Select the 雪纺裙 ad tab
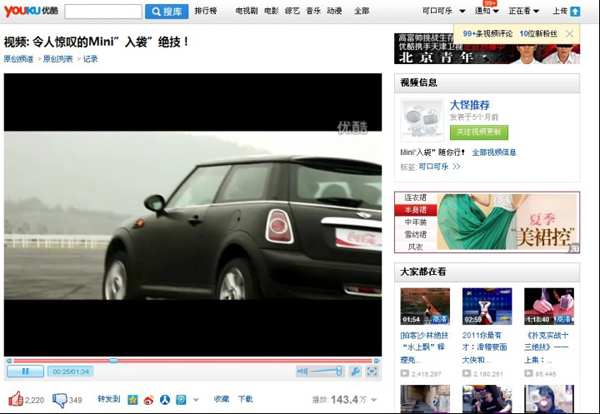This screenshot has width=600, height=414. pos(416,235)
